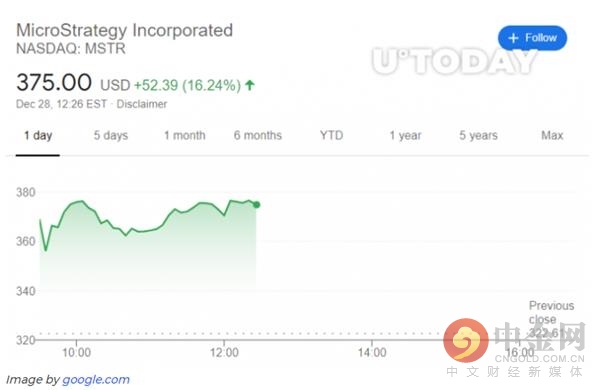
Task: Open the Disclaimer link
Action: [142, 104]
